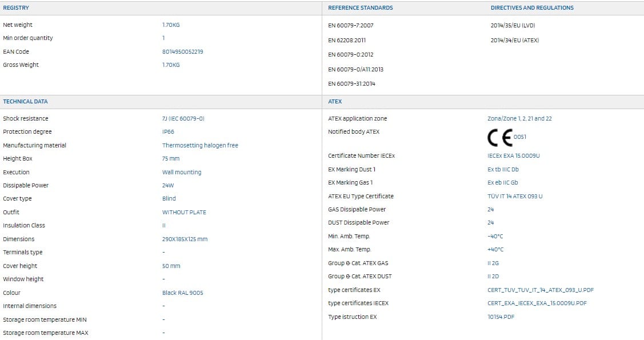The image size is (644, 340).
Task: Click the Zona/Zone 1, 2, 21 and 22 value
Action: click(x=519, y=119)
